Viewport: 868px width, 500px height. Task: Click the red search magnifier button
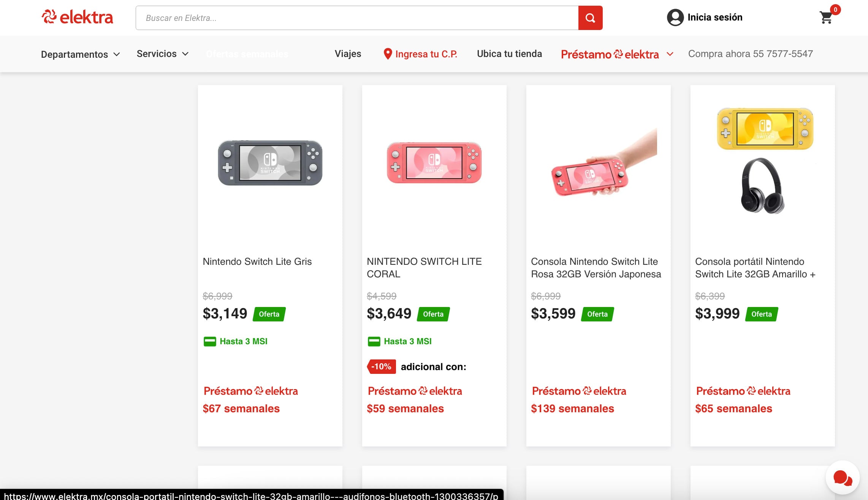[590, 18]
